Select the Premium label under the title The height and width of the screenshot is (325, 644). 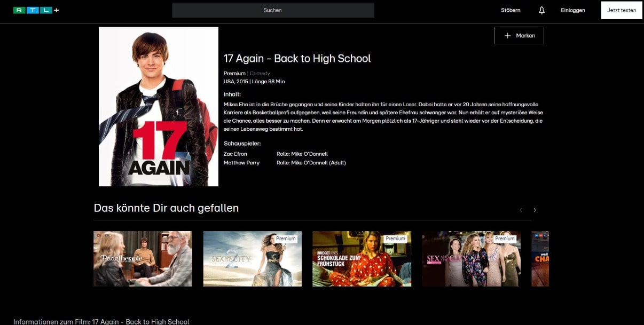(234, 74)
